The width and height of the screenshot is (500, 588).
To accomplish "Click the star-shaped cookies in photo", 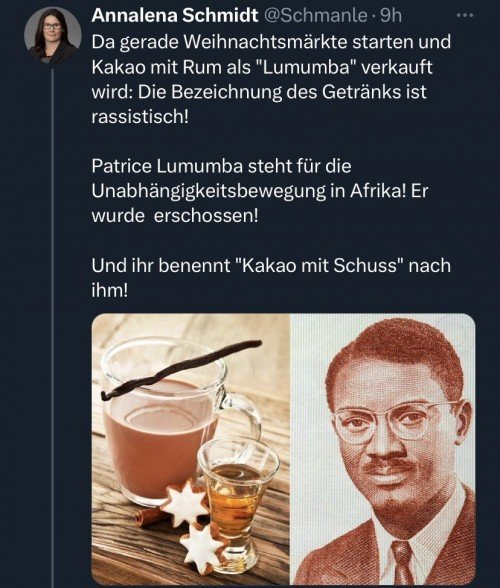I will click(195, 525).
